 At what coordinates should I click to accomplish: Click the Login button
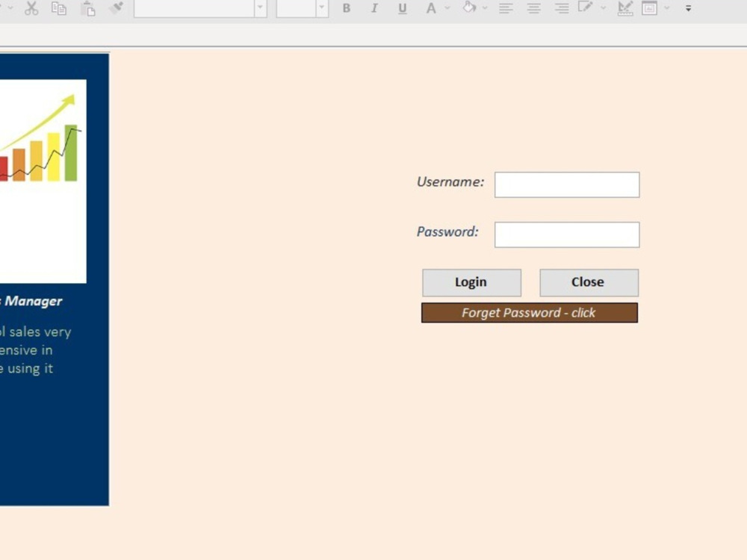(471, 282)
